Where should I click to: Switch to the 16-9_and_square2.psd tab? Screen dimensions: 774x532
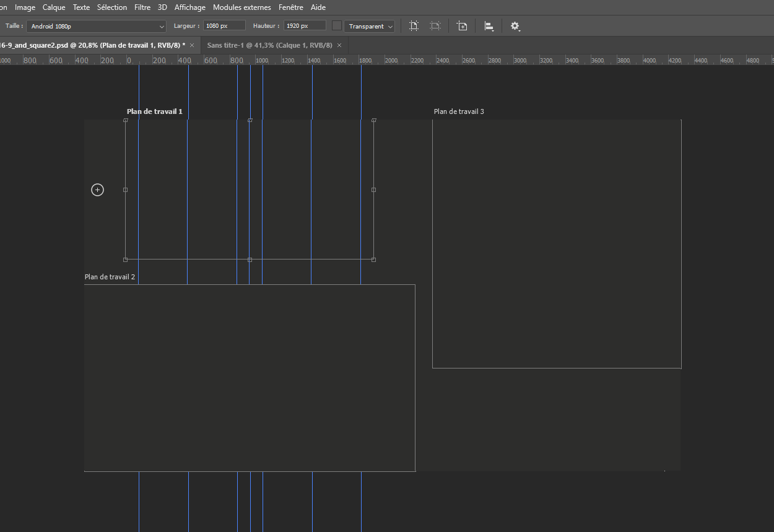coord(93,45)
